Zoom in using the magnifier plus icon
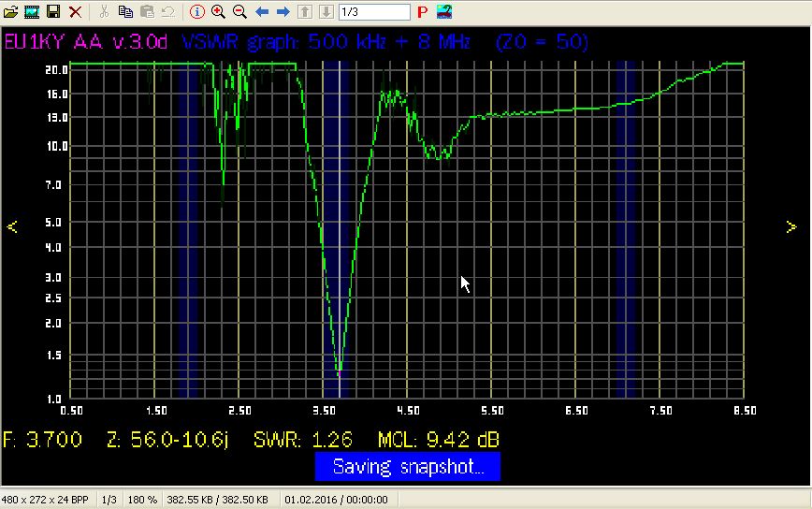The image size is (812, 509). (x=218, y=12)
